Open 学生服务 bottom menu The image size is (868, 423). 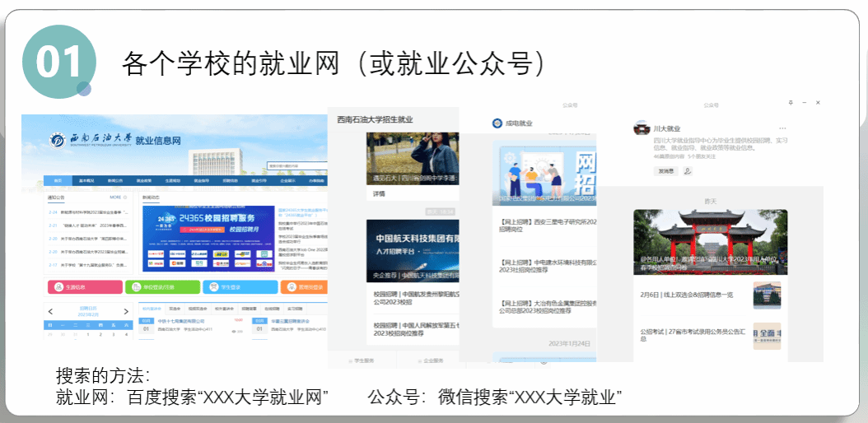click(x=363, y=360)
